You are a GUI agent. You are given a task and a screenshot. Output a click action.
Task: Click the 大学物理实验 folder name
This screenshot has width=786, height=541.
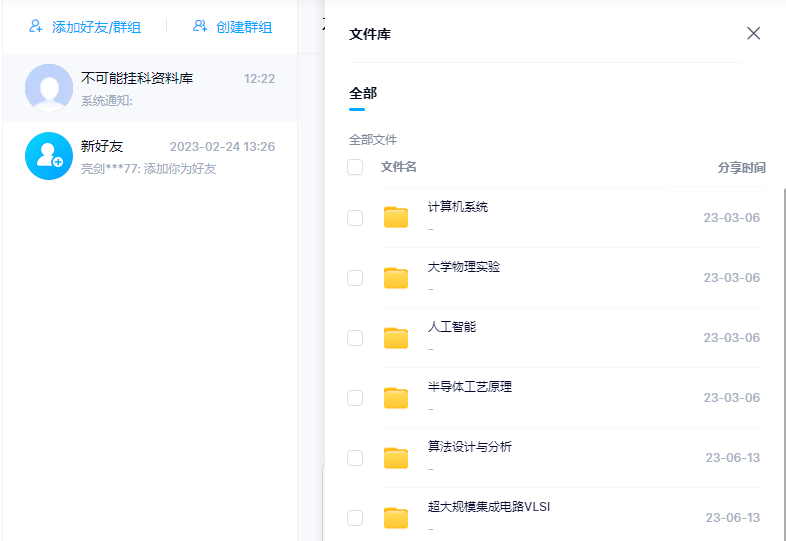coord(464,267)
